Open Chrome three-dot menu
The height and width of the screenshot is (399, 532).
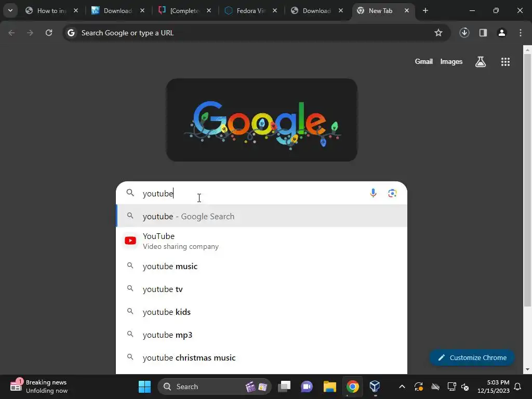click(x=521, y=33)
